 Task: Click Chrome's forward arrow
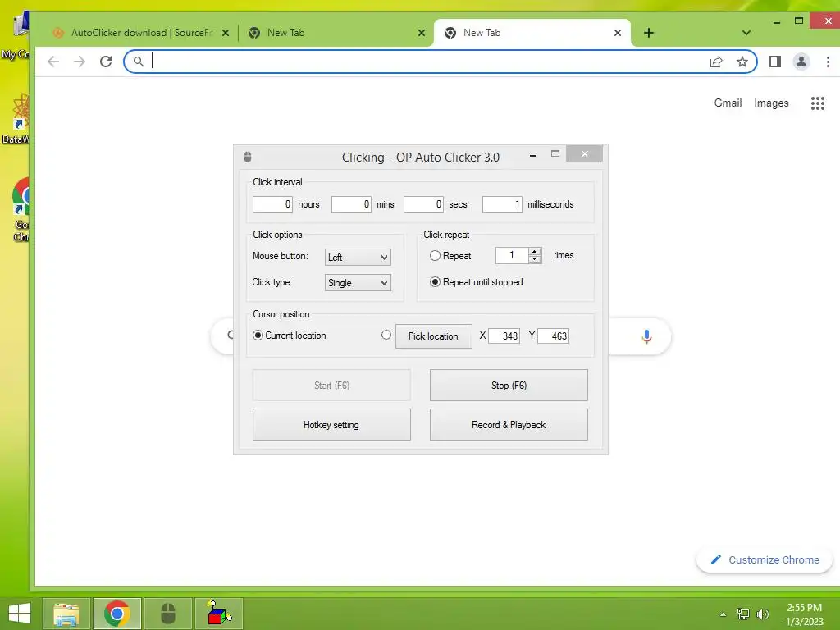click(80, 62)
